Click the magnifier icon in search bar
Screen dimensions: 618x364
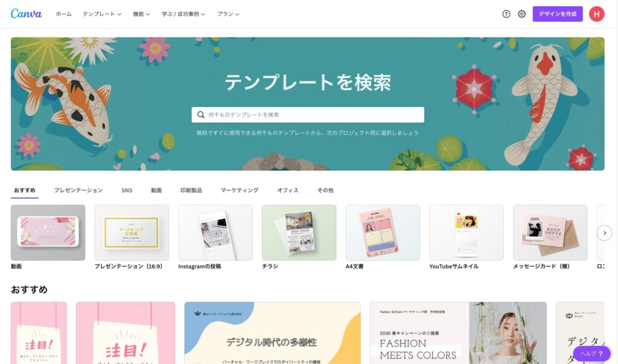[200, 115]
